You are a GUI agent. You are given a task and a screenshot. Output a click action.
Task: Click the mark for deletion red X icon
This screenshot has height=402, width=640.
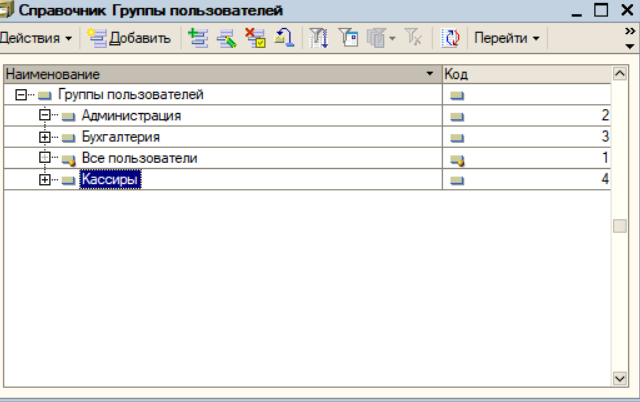point(256,38)
